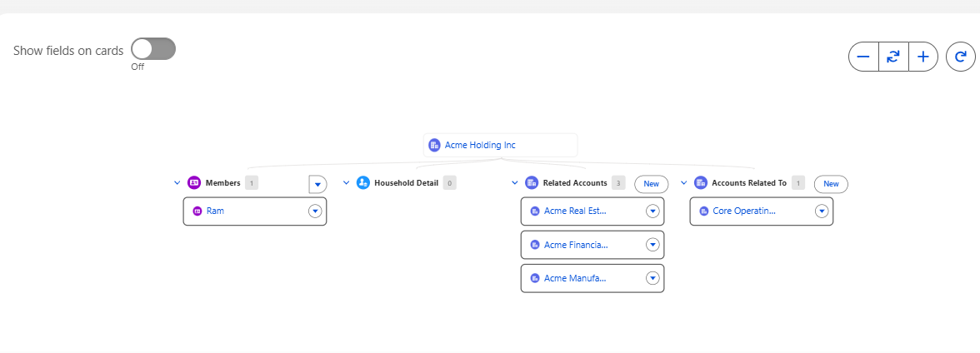Click the icon on Core Operatin... card
The width and height of the screenshot is (980, 353).
coord(703,211)
